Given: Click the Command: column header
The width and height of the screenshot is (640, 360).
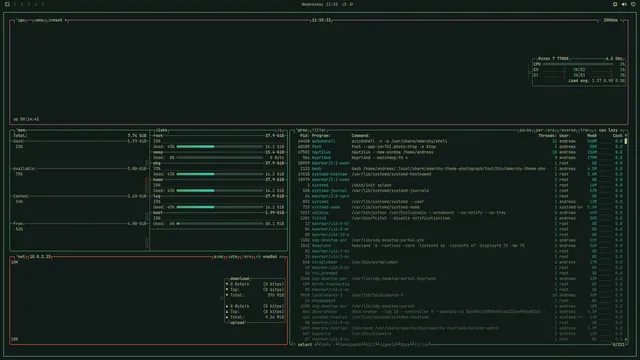Looking at the screenshot, I should 361,136.
